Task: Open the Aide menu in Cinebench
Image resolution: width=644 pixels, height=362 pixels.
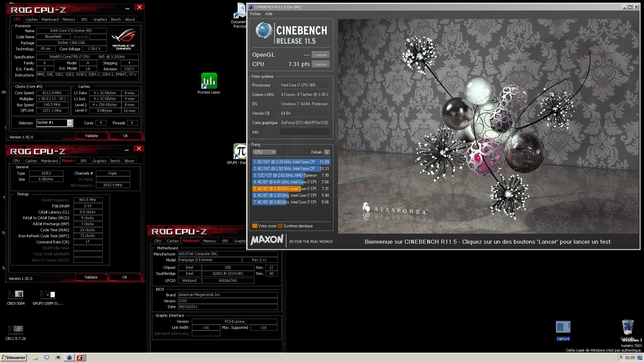Action: pos(269,14)
